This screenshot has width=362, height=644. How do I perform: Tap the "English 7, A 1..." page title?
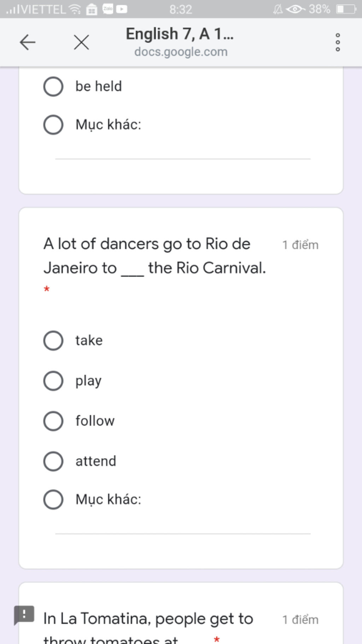pos(180,34)
